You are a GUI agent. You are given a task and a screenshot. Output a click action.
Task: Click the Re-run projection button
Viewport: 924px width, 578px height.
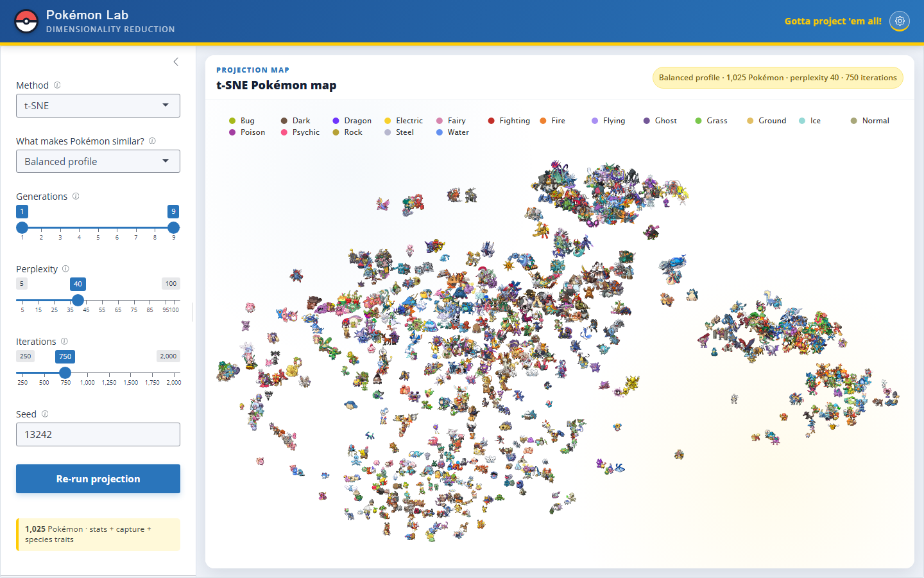click(98, 479)
